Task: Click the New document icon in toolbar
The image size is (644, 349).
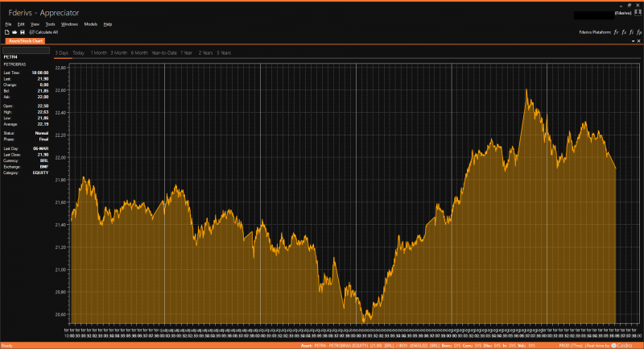Action: click(6, 32)
